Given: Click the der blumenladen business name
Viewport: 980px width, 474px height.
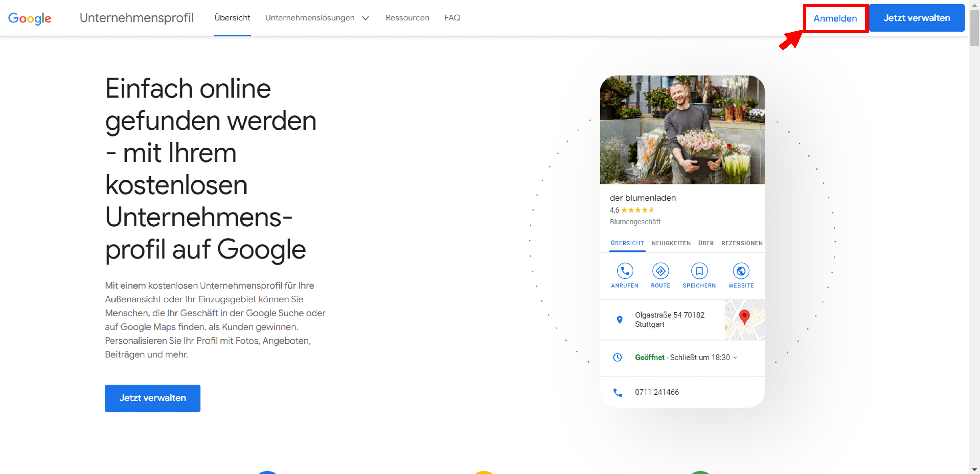Looking at the screenshot, I should coord(643,198).
